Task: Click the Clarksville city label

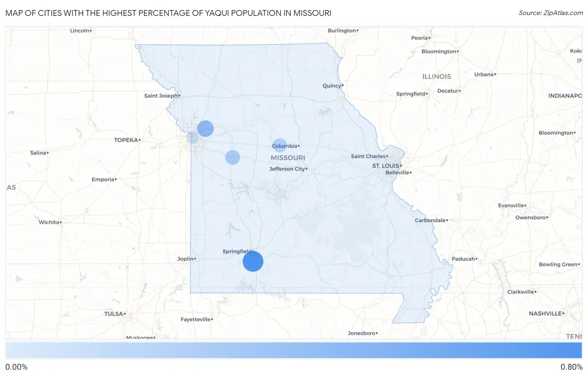Action: pos(521,292)
